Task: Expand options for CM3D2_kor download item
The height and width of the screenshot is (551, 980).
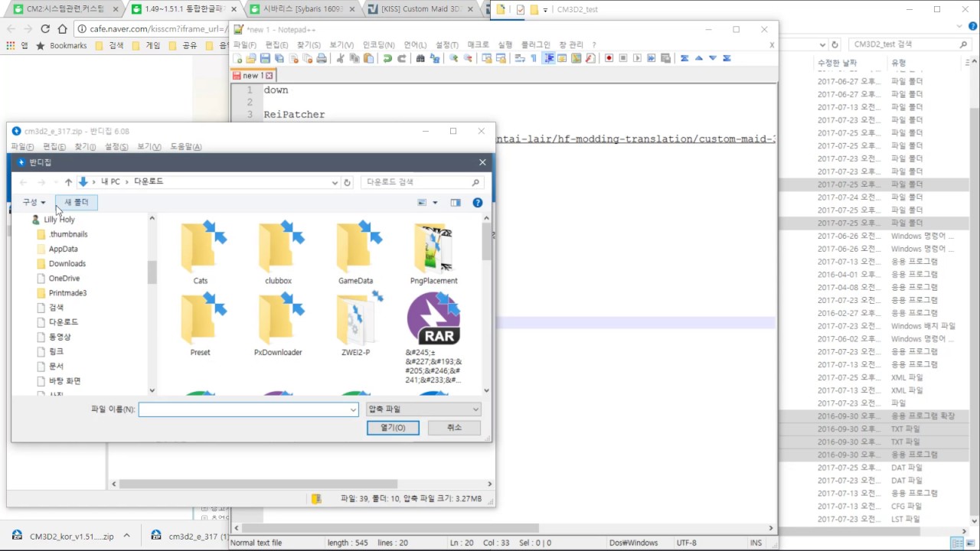Action: pos(127,536)
